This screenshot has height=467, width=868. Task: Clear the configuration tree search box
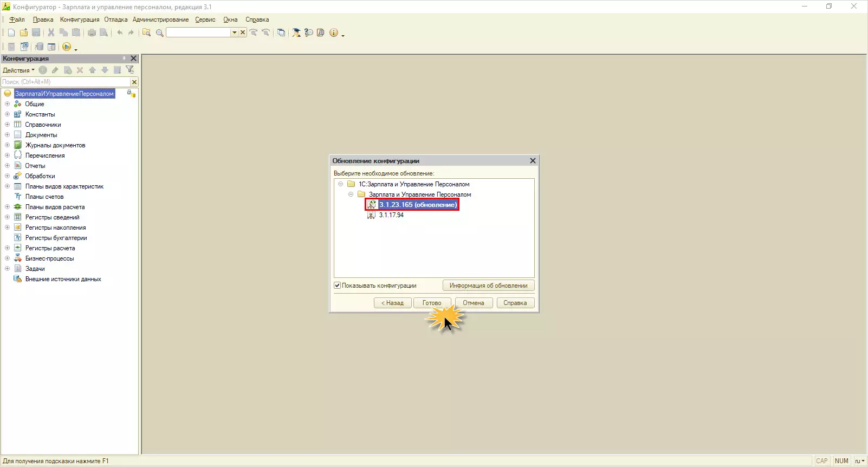(134, 82)
